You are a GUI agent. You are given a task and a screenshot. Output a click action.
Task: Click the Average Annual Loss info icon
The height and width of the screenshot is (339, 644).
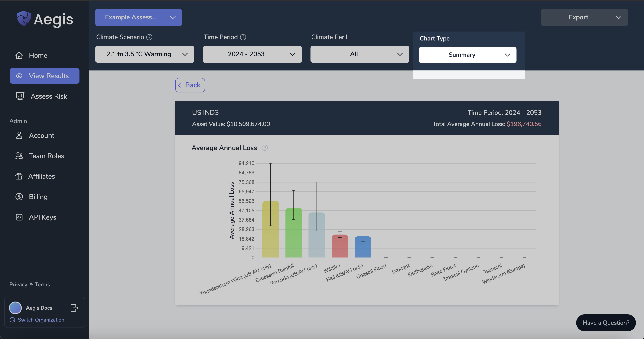click(265, 148)
